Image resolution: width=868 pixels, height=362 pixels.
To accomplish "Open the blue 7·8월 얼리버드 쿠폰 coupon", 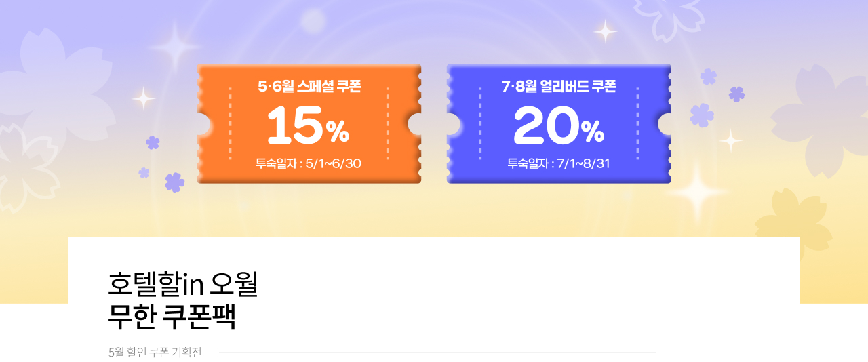I will point(559,124).
